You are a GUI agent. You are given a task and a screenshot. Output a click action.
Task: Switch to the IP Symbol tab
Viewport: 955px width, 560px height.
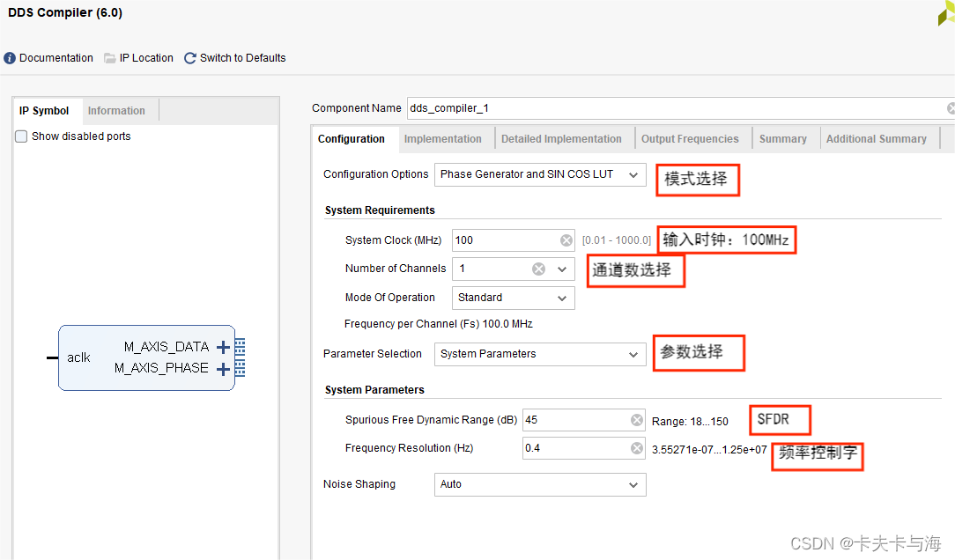44,111
